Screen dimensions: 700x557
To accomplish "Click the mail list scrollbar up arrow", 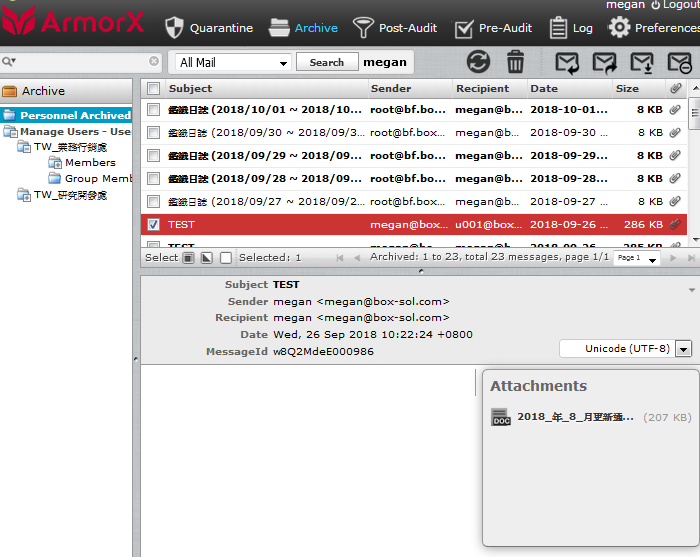I will coord(695,88).
